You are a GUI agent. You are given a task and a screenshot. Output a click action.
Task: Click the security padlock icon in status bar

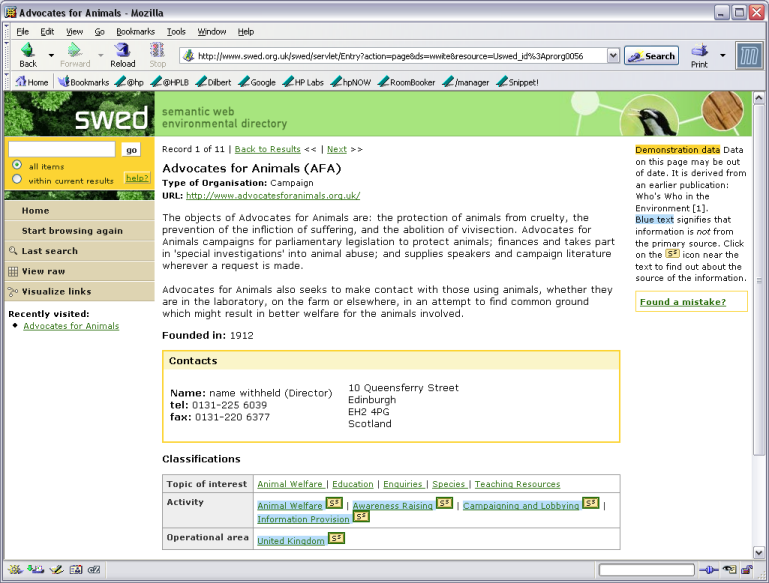pos(745,570)
